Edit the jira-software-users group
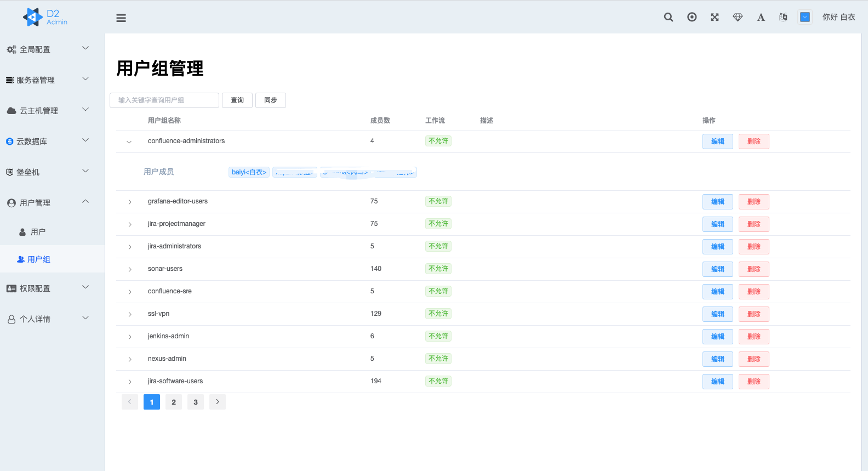The width and height of the screenshot is (868, 471). click(x=718, y=382)
